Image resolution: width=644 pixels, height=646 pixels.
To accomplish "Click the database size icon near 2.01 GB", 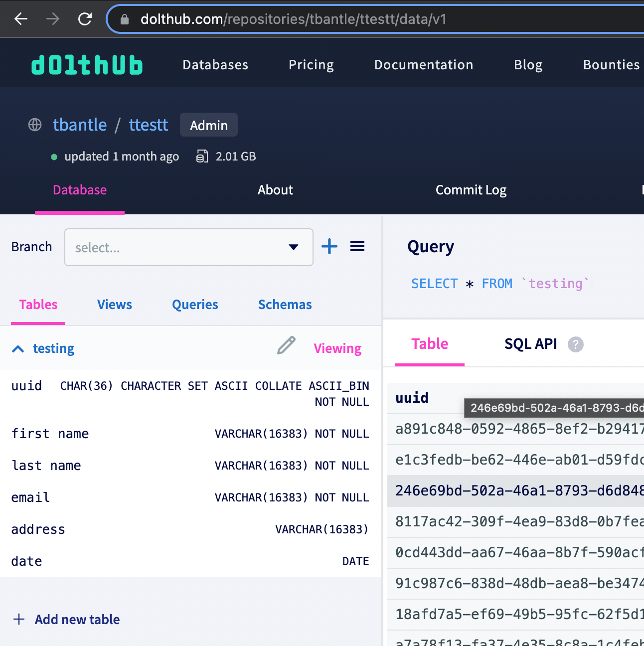I will (x=202, y=157).
